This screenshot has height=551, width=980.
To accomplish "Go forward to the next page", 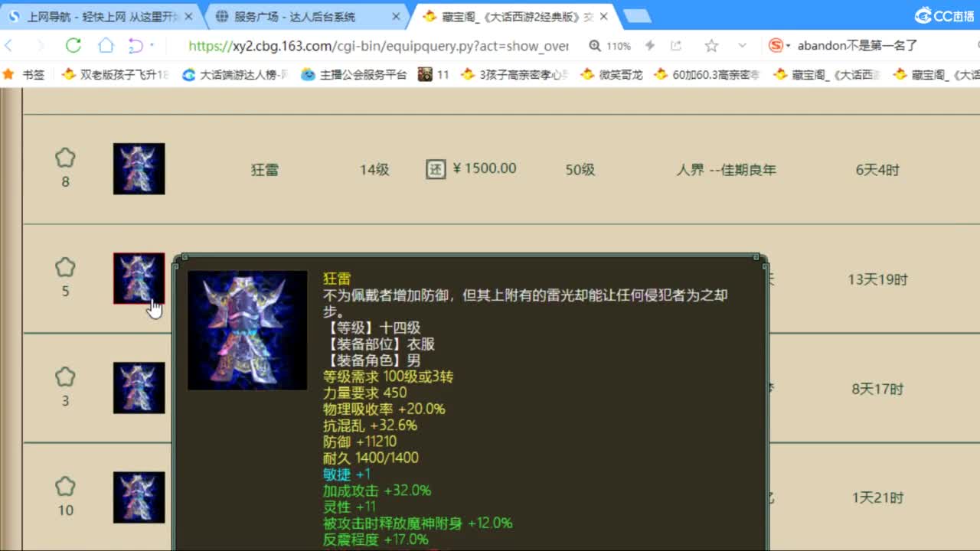I will pos(41,46).
